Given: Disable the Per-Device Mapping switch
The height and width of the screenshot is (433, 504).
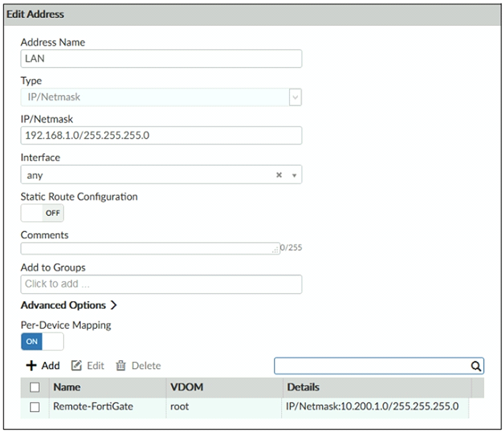Looking at the screenshot, I should pos(42,341).
